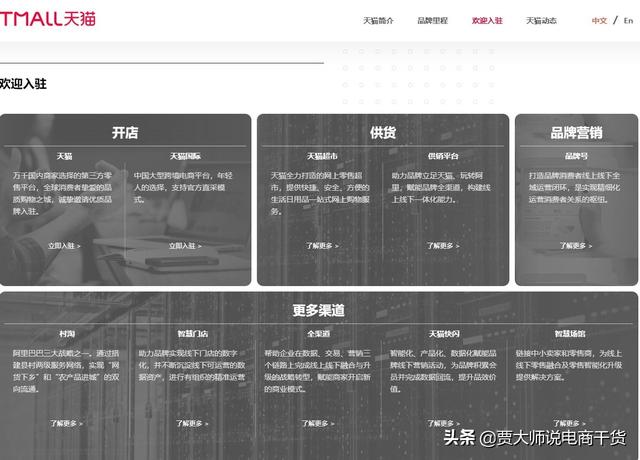Viewport: 640px width, 460px height.
Task: Click 了解更多 under 村淘
Action: [x=67, y=423]
